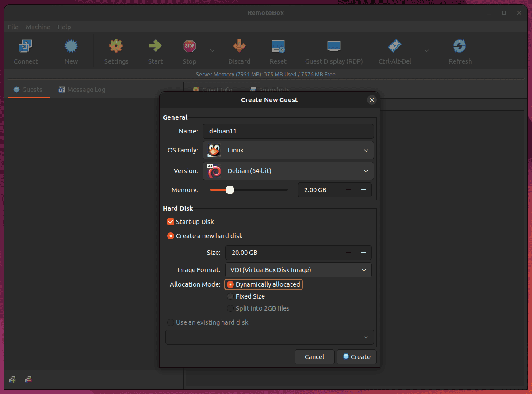Screen dimensions: 532x394
Task: Switch to the Message Log tab
Action: (81, 90)
